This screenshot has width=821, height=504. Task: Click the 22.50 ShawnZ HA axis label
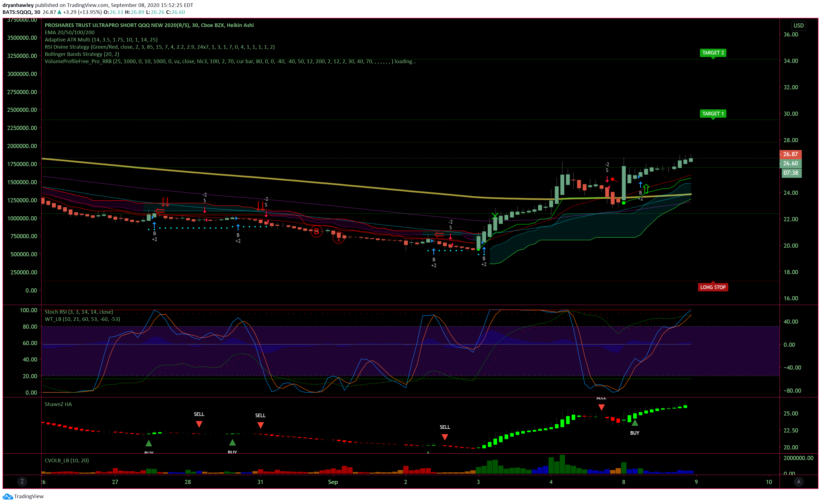790,430
